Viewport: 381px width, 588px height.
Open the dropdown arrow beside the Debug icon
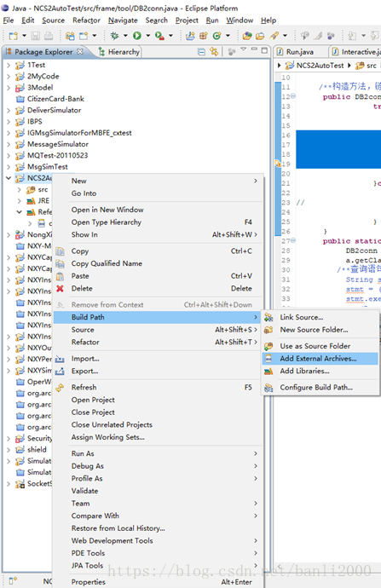point(125,36)
